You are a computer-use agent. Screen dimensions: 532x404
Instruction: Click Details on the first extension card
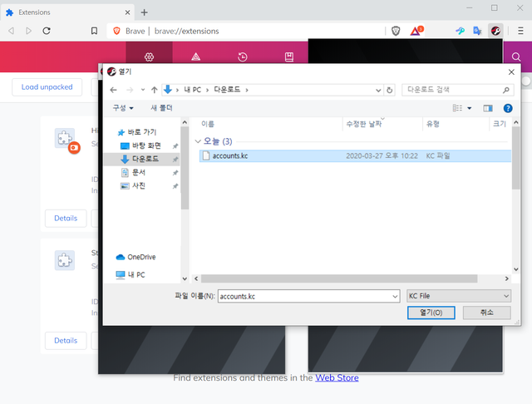tap(66, 218)
